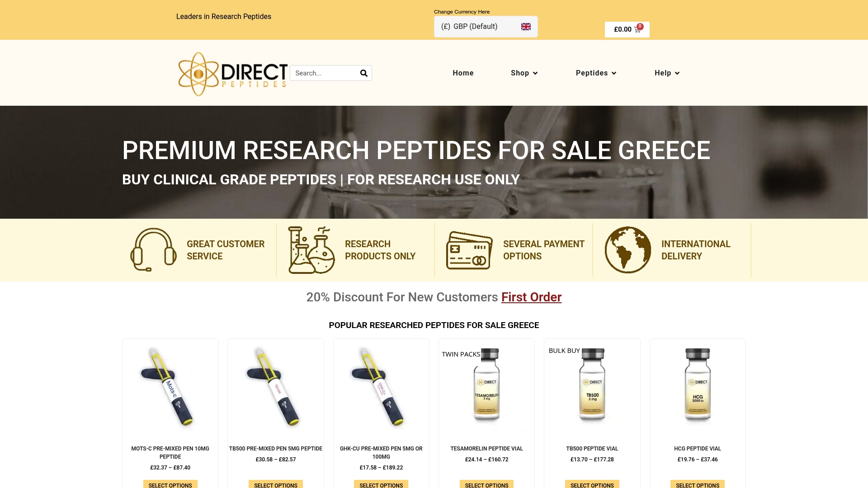The height and width of the screenshot is (488, 868).
Task: Select options for HCG Peptide Vial
Action: [698, 485]
